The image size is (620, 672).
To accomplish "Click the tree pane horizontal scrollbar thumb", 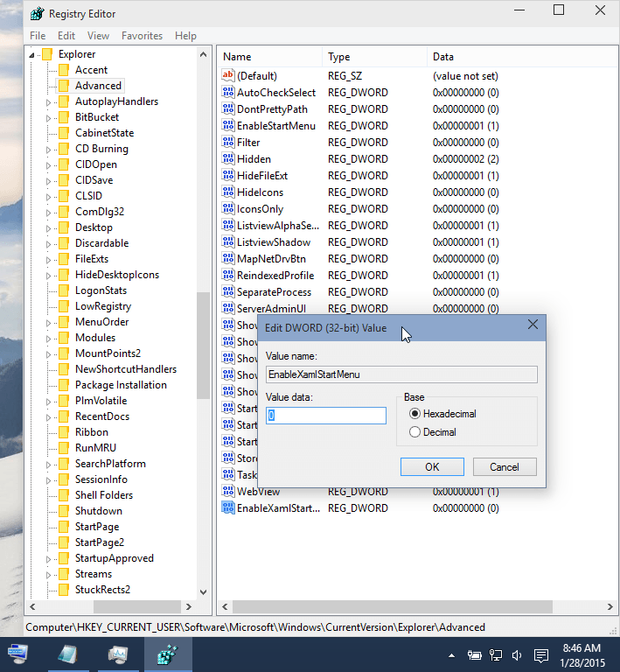I will pos(137,607).
